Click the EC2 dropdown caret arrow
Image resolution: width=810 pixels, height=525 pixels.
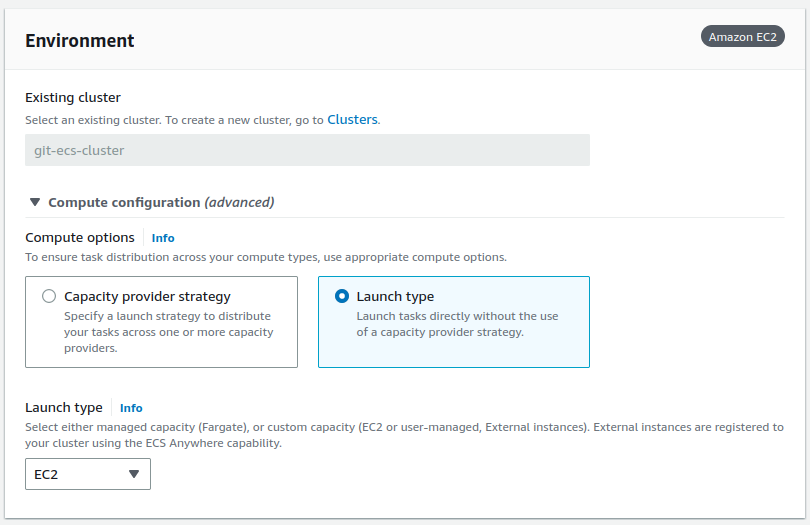click(x=134, y=474)
